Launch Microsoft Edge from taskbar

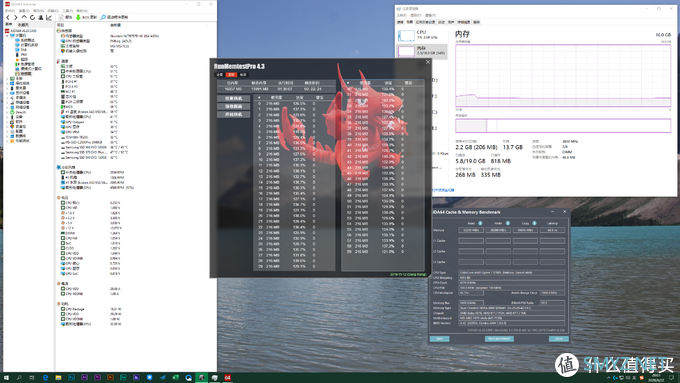coord(45,378)
